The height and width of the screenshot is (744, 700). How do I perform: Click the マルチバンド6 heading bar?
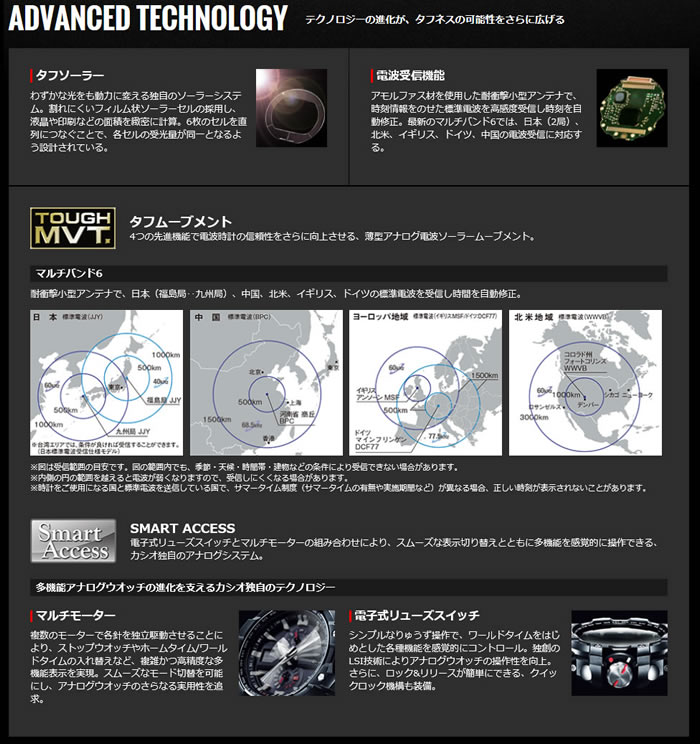[349, 273]
